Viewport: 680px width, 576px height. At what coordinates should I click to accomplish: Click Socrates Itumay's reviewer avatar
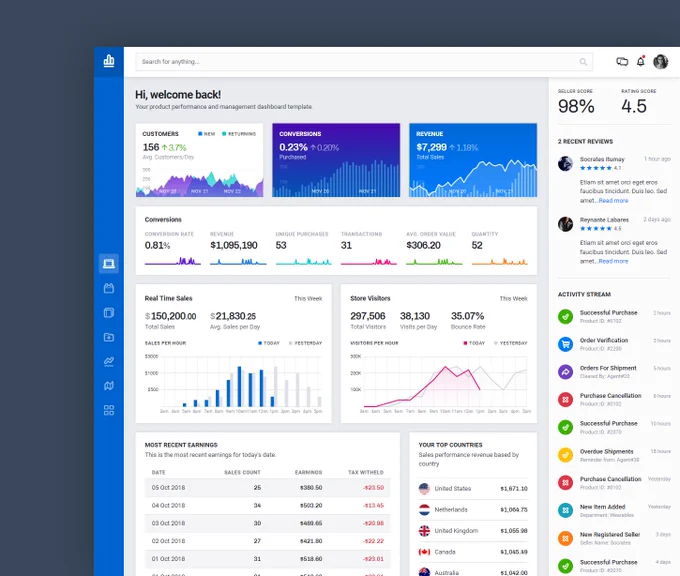[565, 164]
